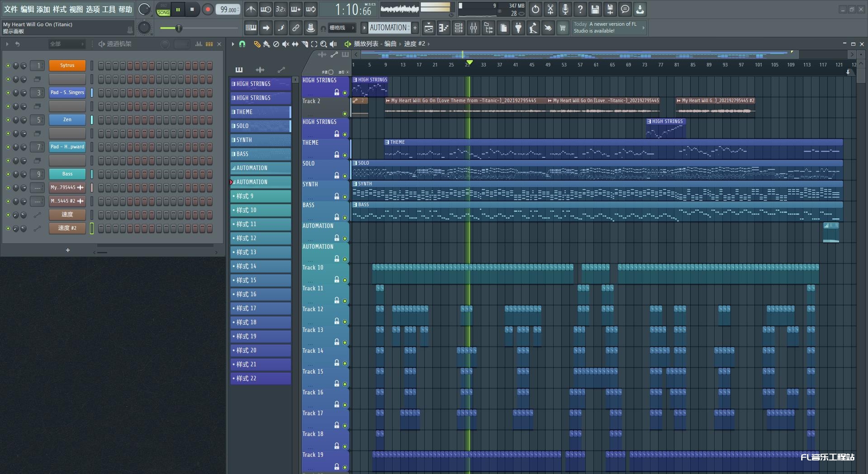Mute the Bass channel LED

click(8, 174)
